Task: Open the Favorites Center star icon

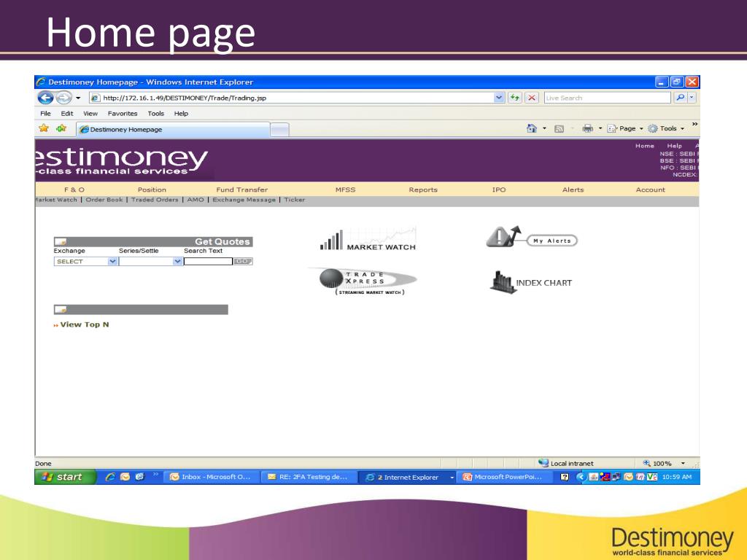Action: (43, 128)
